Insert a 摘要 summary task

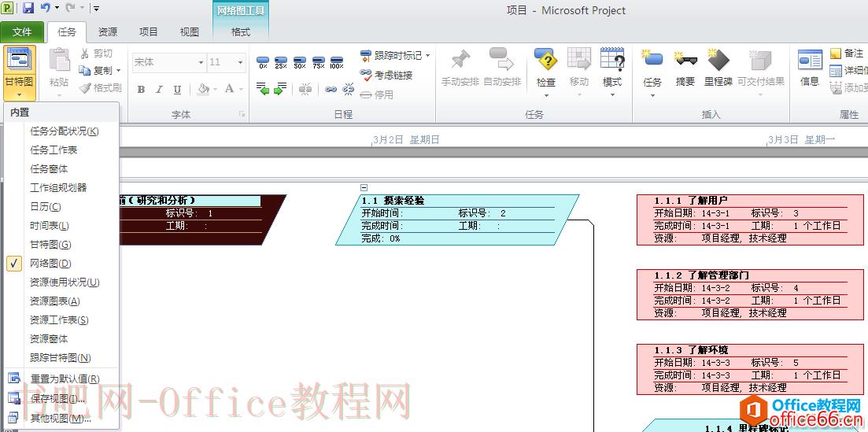(685, 67)
